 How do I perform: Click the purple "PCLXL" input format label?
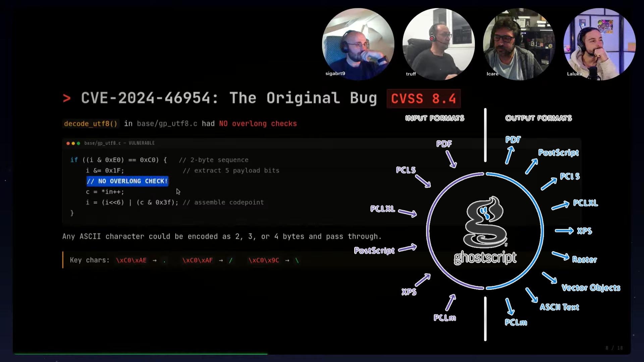[x=382, y=209]
